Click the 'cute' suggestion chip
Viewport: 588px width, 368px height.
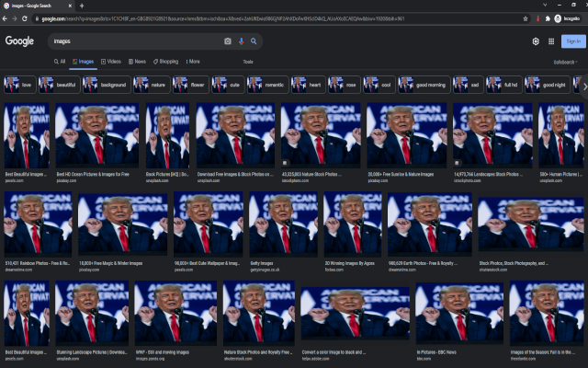click(x=228, y=85)
